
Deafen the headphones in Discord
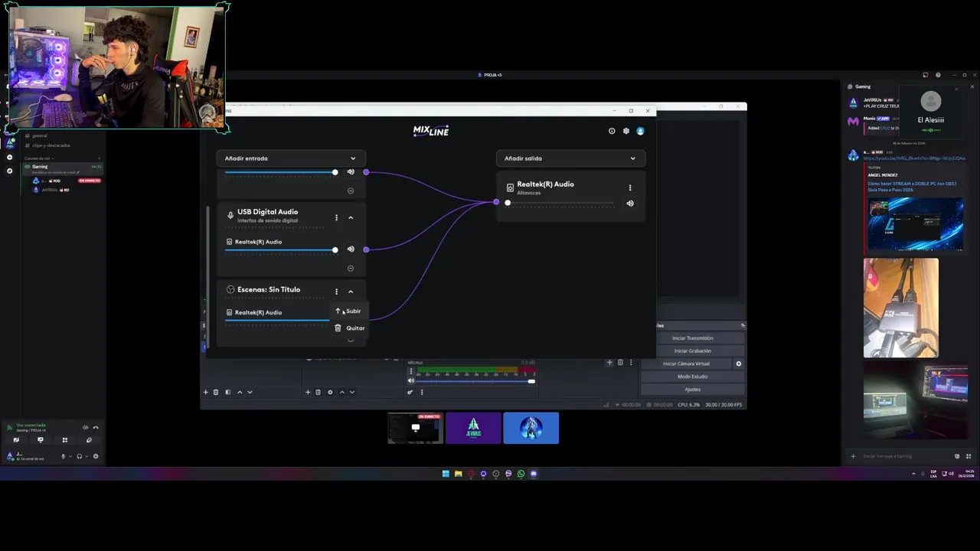pyautogui.click(x=80, y=457)
